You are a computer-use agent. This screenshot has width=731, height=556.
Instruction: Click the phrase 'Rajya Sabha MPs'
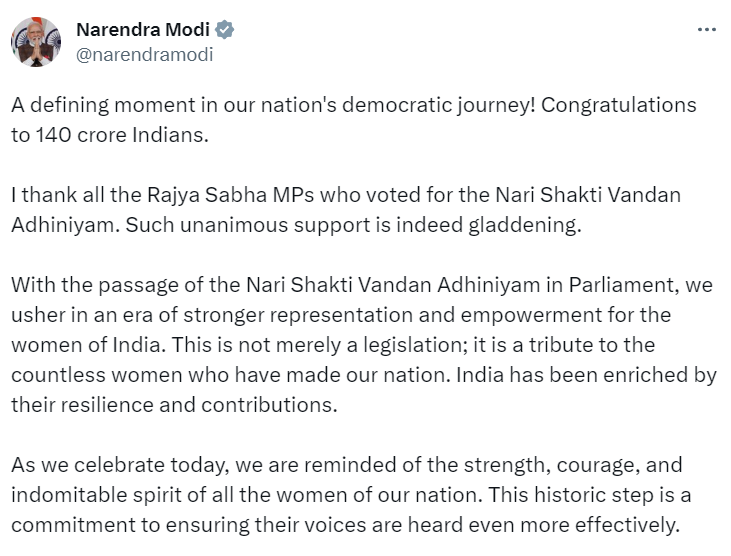(x=231, y=195)
